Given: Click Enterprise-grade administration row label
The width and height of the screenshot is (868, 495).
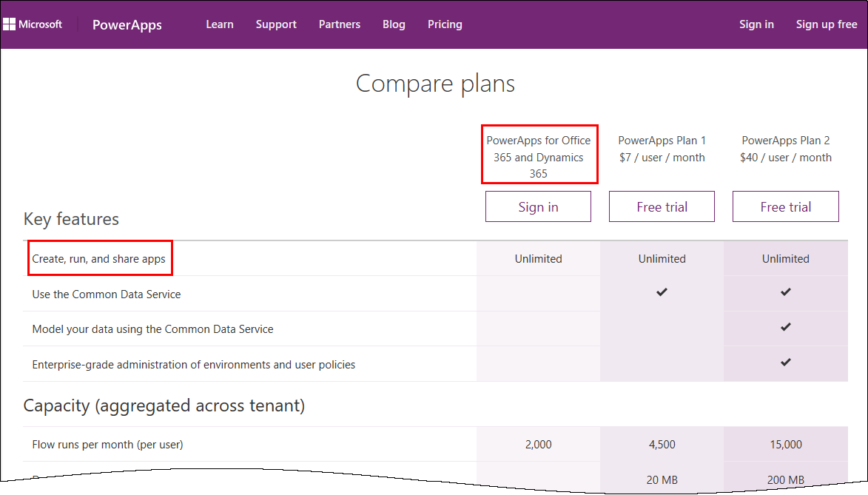Looking at the screenshot, I should click(x=194, y=364).
